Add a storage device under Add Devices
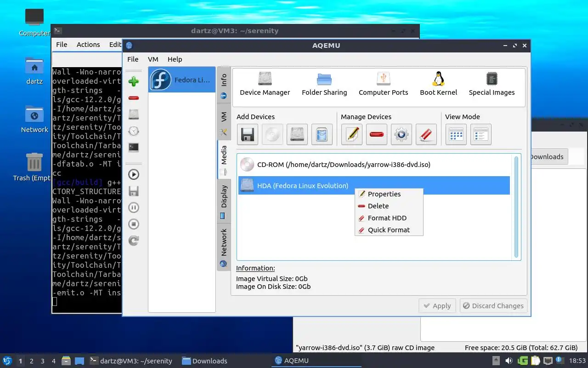 322,135
